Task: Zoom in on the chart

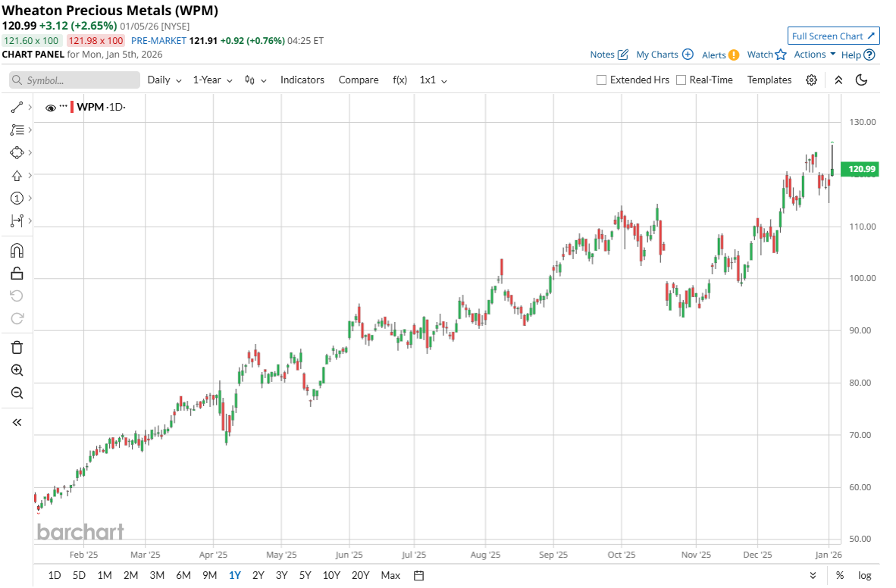Action: point(17,370)
